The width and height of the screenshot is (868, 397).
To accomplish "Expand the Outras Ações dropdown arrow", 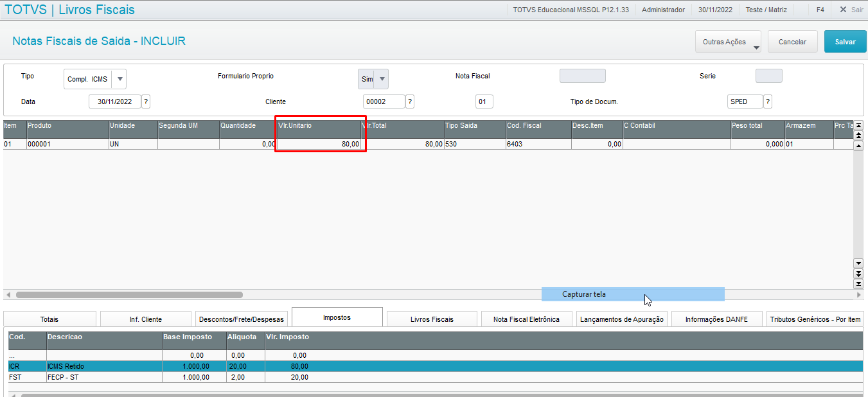I will point(756,47).
